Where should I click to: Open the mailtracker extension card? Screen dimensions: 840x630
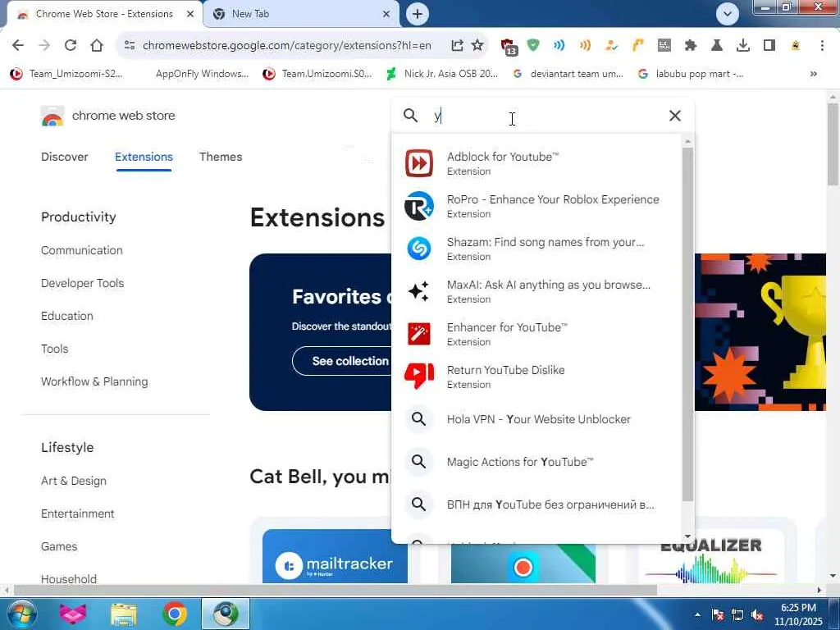tap(335, 556)
